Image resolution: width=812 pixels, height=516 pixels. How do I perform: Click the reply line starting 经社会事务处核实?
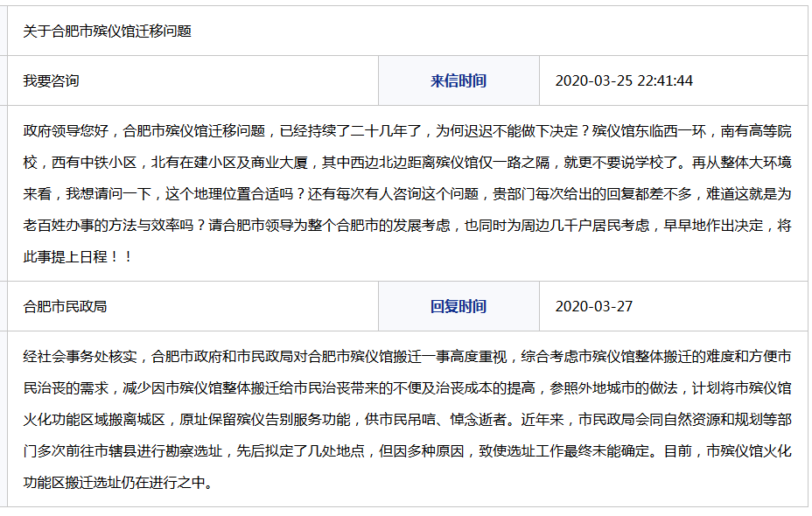[407, 357]
